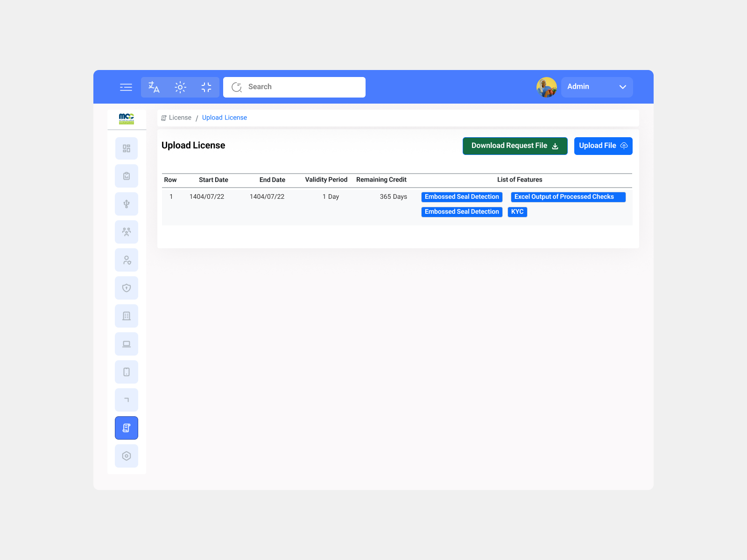Image resolution: width=747 pixels, height=560 pixels.
Task: Open the laptop devices sidebar icon
Action: coord(127,344)
